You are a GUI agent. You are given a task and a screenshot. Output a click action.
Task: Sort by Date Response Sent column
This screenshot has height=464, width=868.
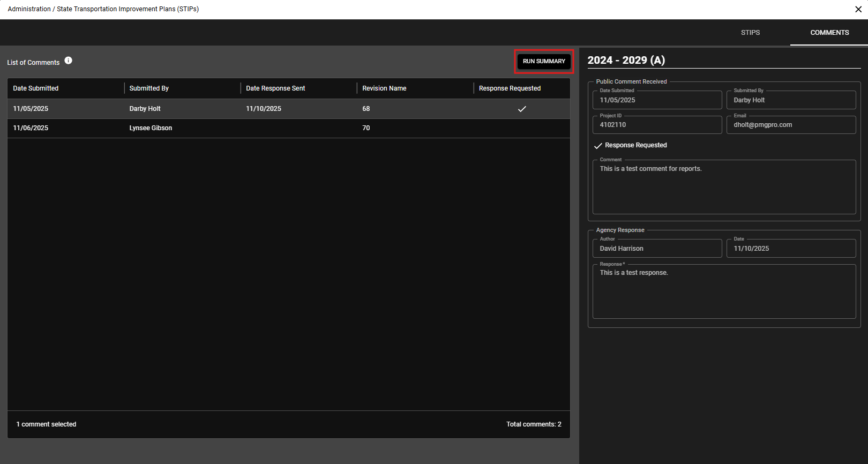[275, 88]
